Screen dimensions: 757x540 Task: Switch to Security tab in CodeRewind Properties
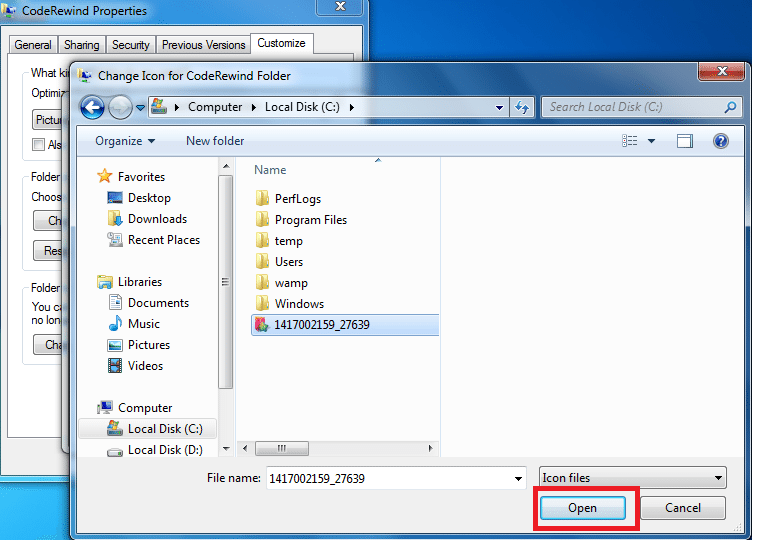click(130, 45)
